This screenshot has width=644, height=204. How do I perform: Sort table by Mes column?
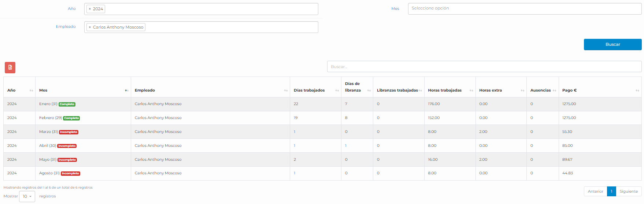pyautogui.click(x=83, y=90)
